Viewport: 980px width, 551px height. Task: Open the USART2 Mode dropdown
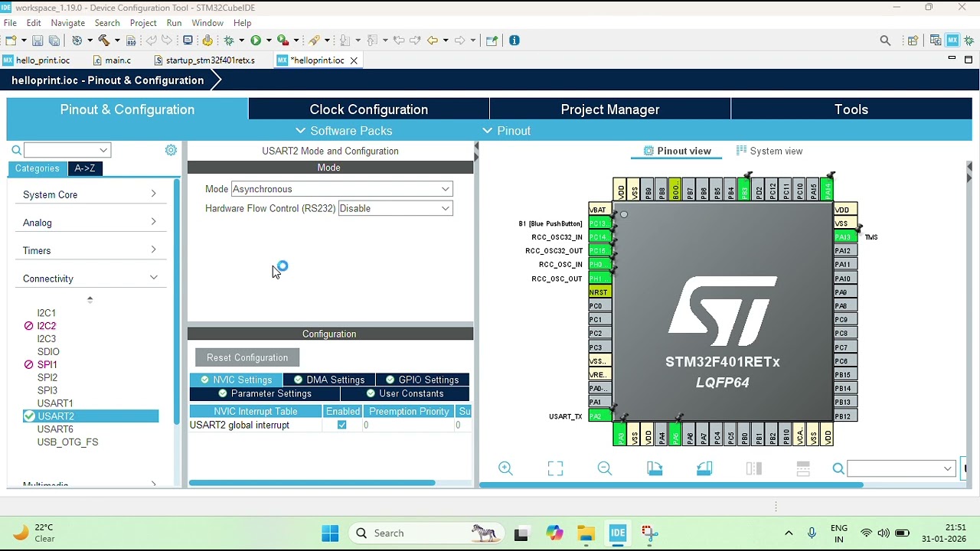[341, 189]
